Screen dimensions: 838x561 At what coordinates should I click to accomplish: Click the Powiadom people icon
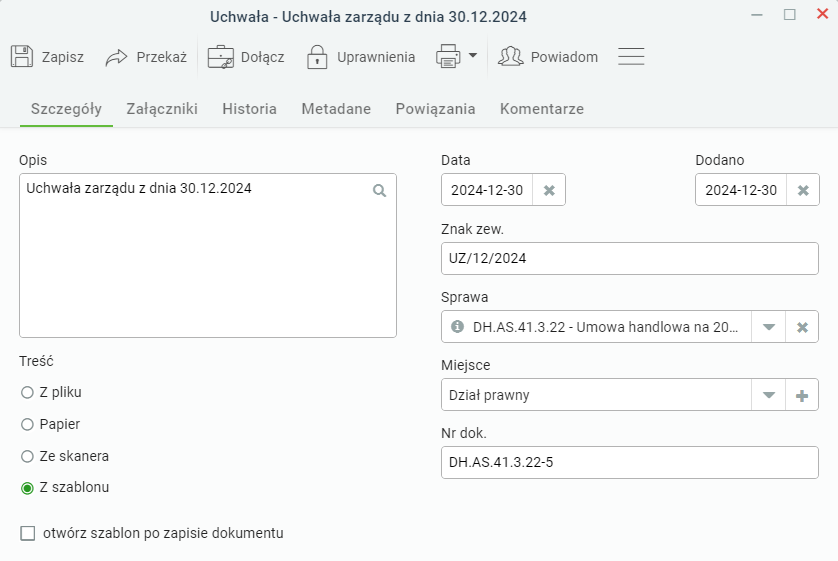510,56
